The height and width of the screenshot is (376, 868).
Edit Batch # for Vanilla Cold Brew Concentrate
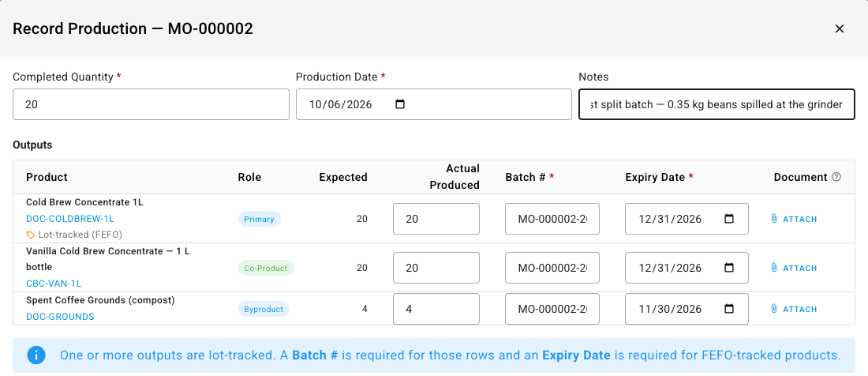pos(552,268)
